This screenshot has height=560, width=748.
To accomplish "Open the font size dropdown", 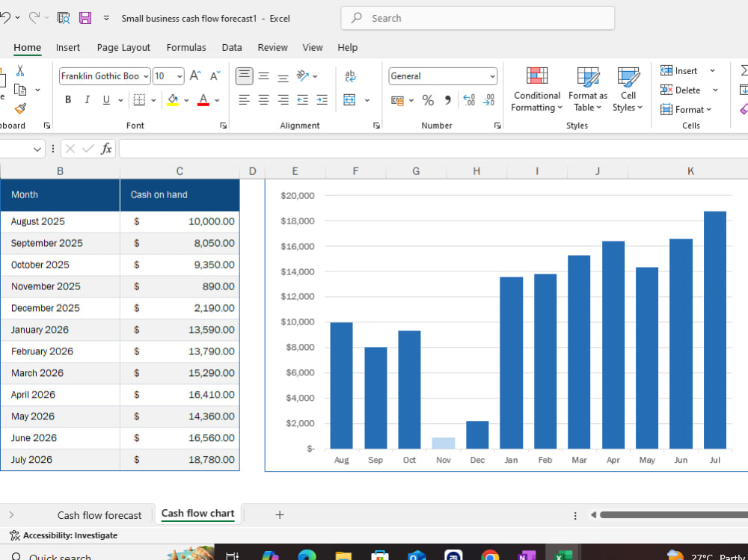I will [180, 76].
